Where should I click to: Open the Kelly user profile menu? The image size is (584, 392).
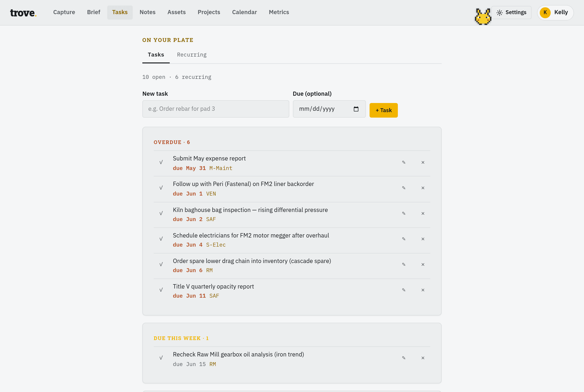[555, 13]
